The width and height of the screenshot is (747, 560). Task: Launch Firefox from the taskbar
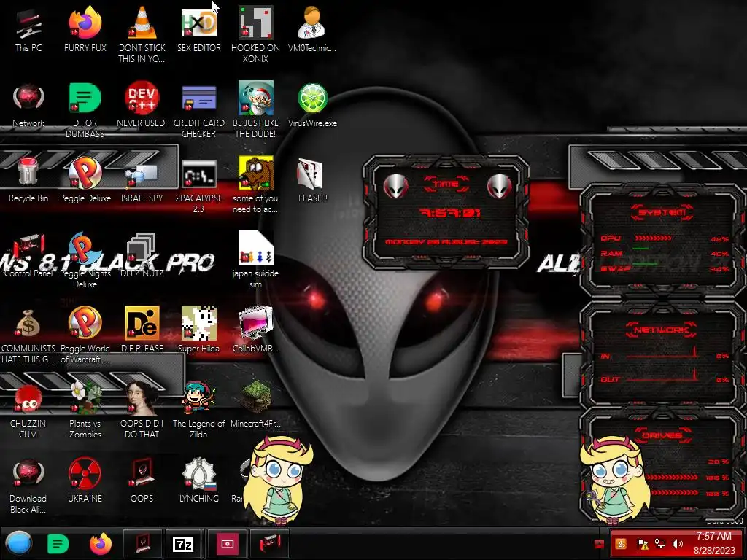coord(101,543)
